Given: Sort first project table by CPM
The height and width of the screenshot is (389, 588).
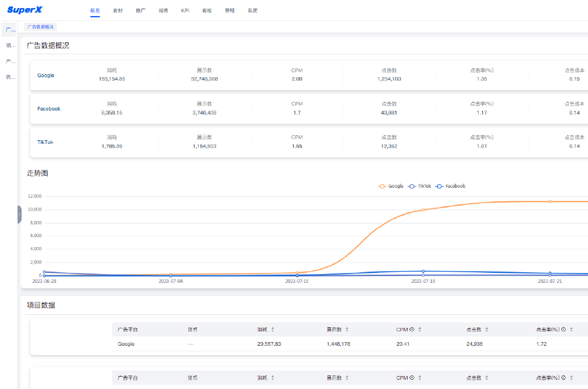Looking at the screenshot, I should click(419, 330).
